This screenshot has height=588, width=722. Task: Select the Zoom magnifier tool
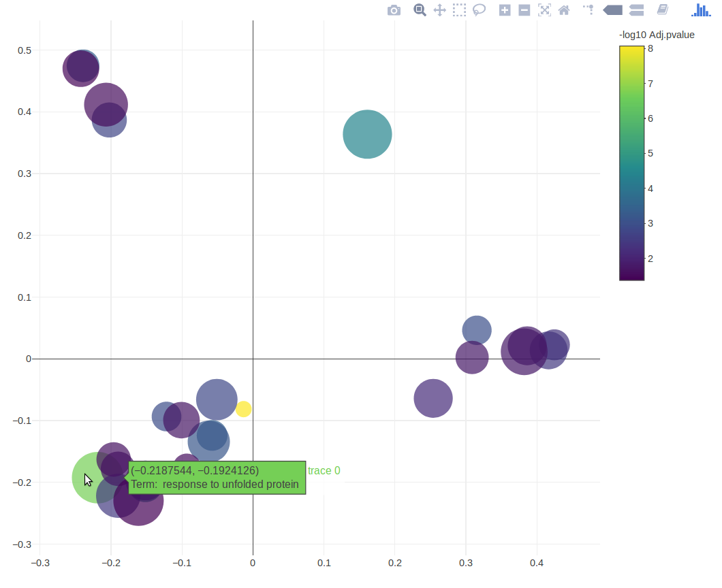click(x=420, y=10)
